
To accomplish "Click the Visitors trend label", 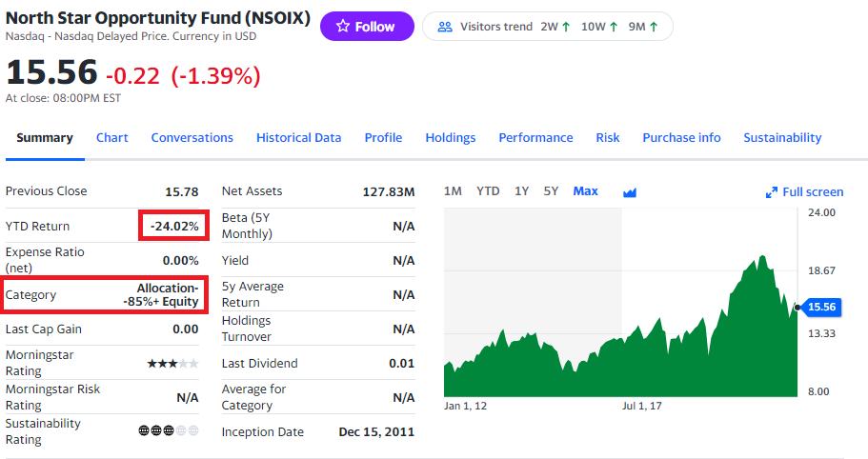I will 496,27.
